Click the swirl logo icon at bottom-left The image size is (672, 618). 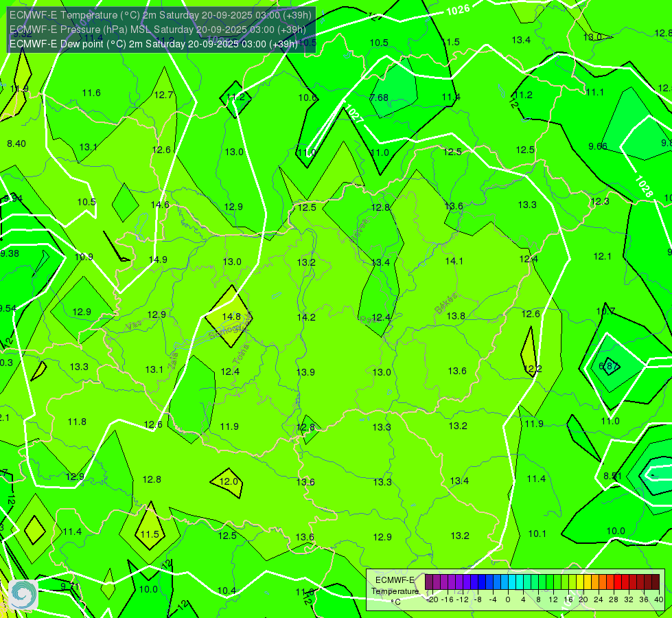(23, 595)
